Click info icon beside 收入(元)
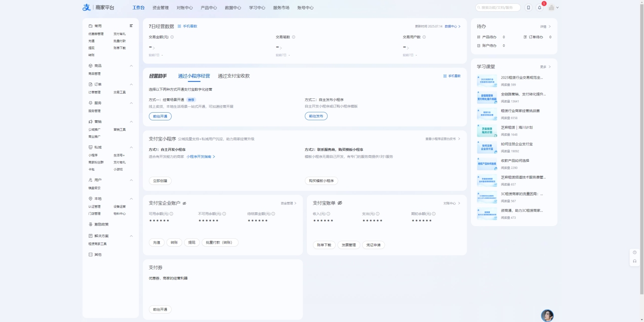The image size is (644, 322). [328, 214]
